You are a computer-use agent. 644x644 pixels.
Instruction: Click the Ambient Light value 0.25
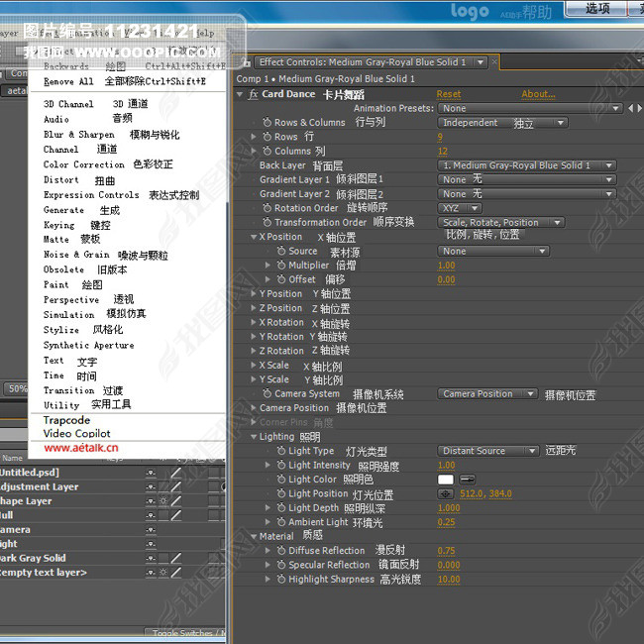point(447,522)
